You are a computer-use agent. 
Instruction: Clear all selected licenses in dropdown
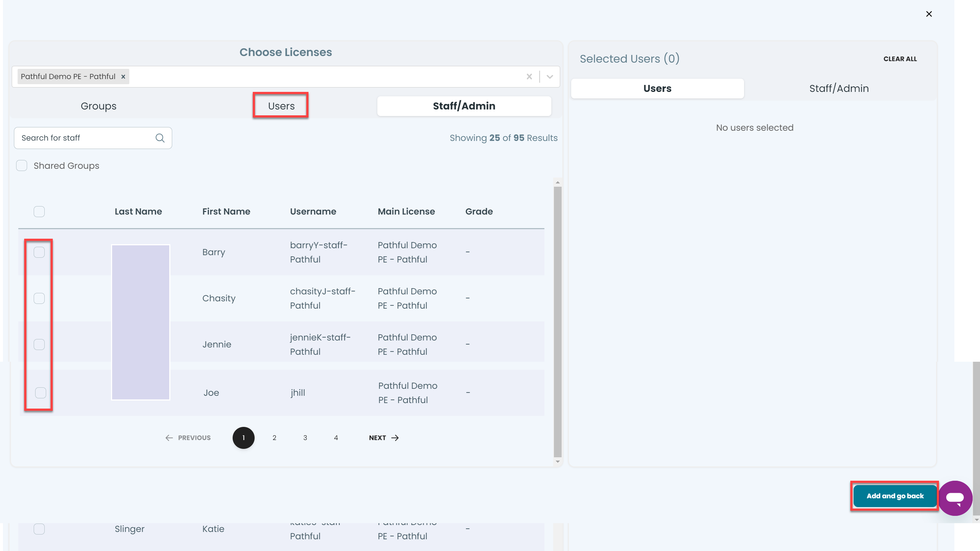click(x=529, y=77)
